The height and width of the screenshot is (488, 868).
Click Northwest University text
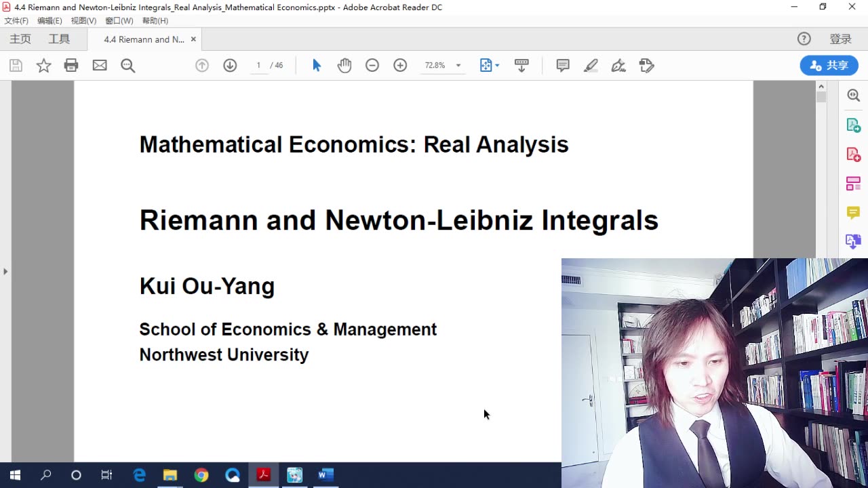[x=224, y=354]
